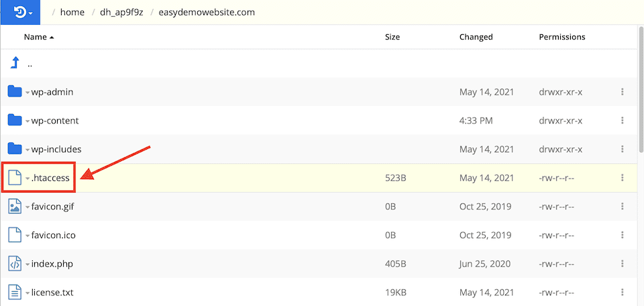Click the index.php code file icon
Image resolution: width=644 pixels, height=306 pixels.
tap(15, 264)
